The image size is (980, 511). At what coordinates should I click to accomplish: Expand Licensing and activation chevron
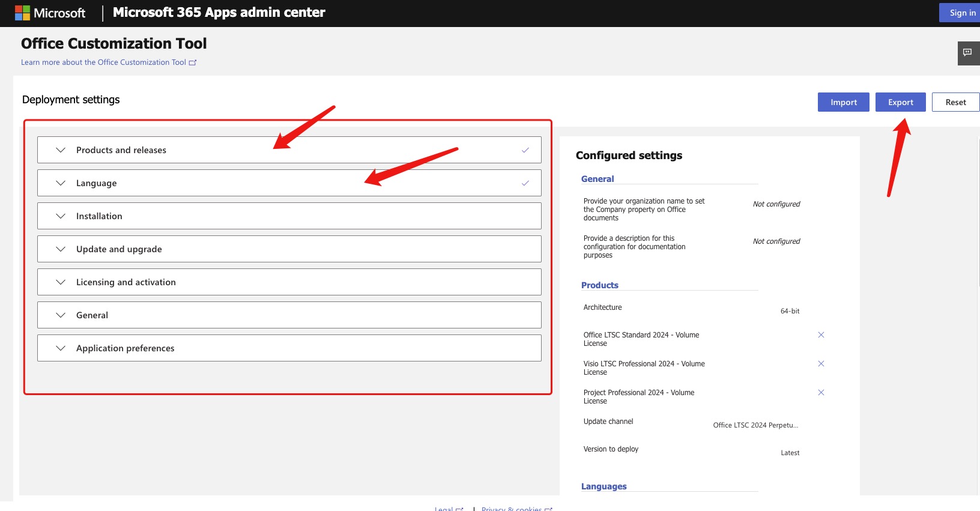click(x=61, y=282)
